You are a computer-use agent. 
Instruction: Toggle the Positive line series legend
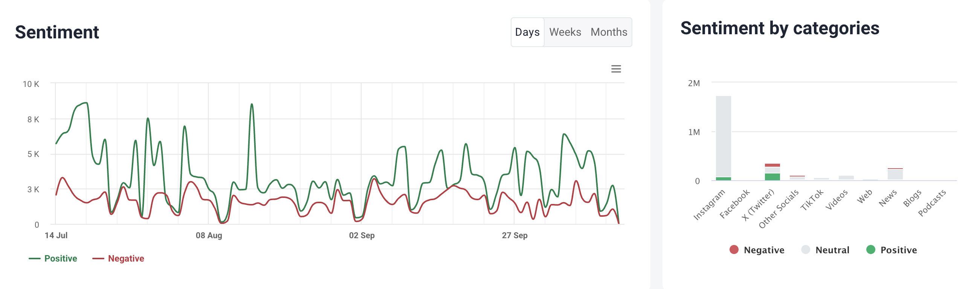point(53,259)
